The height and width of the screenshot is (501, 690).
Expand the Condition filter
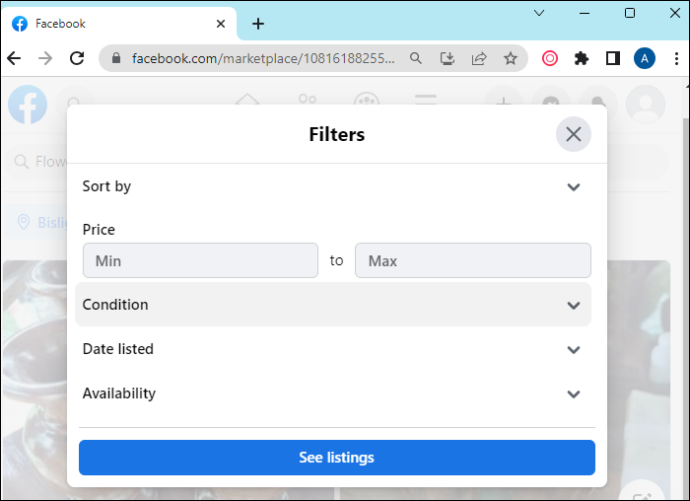[x=333, y=304]
